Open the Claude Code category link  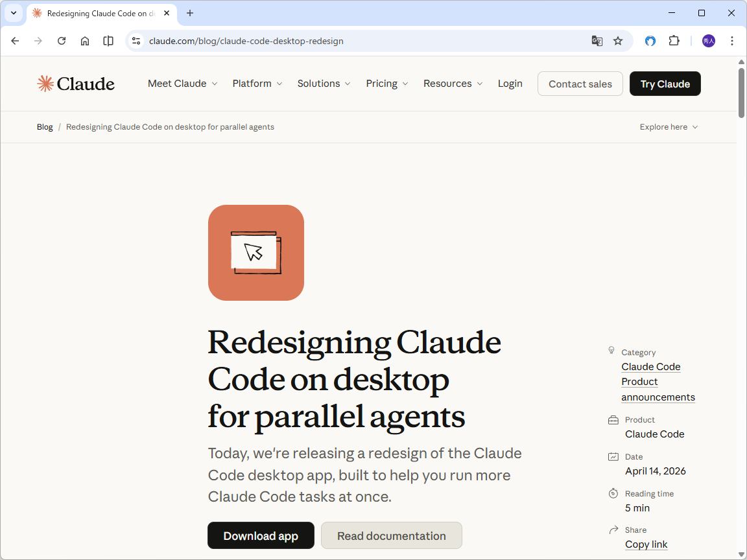(651, 367)
